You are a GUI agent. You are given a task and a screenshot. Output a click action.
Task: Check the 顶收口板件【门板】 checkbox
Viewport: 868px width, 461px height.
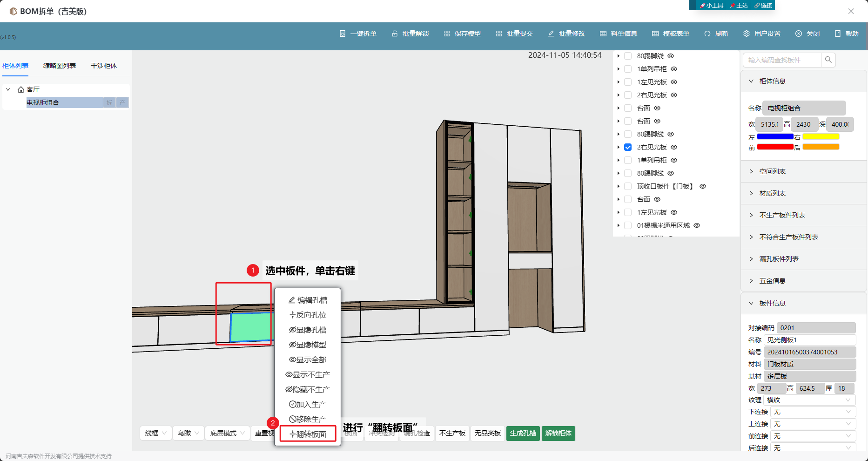[x=628, y=186]
